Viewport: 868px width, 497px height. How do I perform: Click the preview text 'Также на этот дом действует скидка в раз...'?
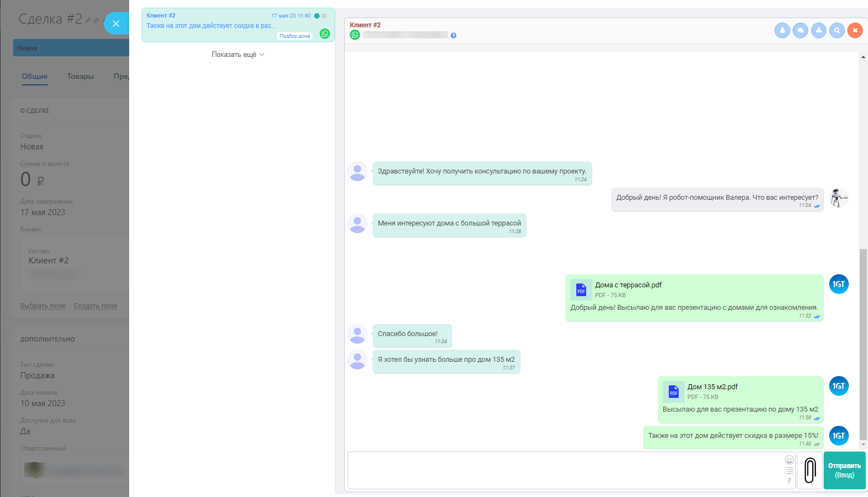[211, 26]
